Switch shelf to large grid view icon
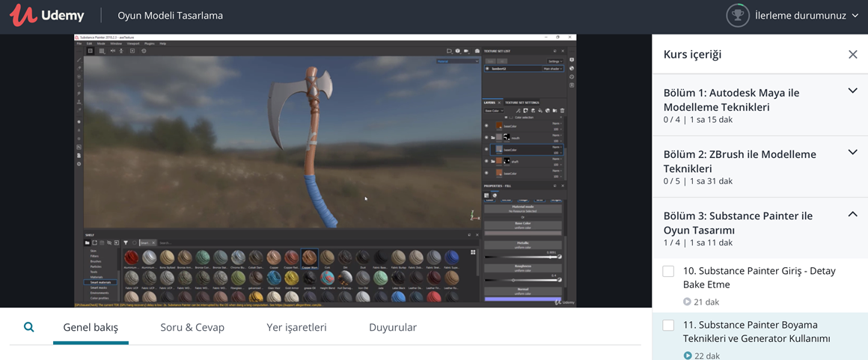This screenshot has height=360, width=868. tap(474, 252)
